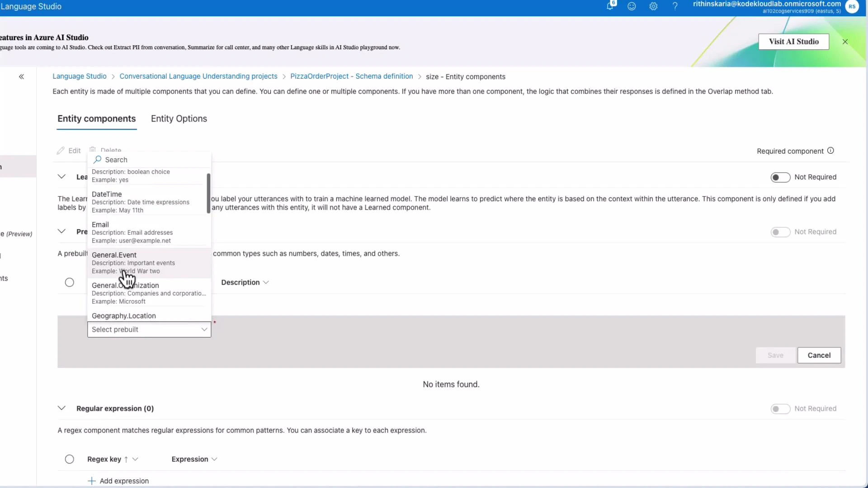This screenshot has height=488, width=868.
Task: Open the RS user avatar menu
Action: pos(852,7)
